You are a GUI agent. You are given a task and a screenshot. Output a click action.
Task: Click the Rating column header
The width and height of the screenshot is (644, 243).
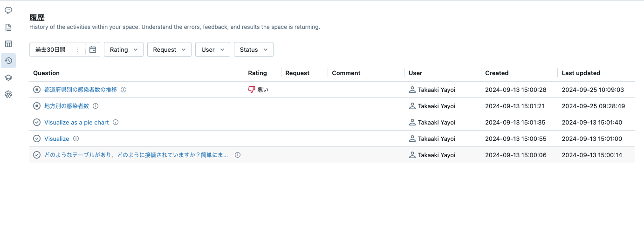coord(257,73)
